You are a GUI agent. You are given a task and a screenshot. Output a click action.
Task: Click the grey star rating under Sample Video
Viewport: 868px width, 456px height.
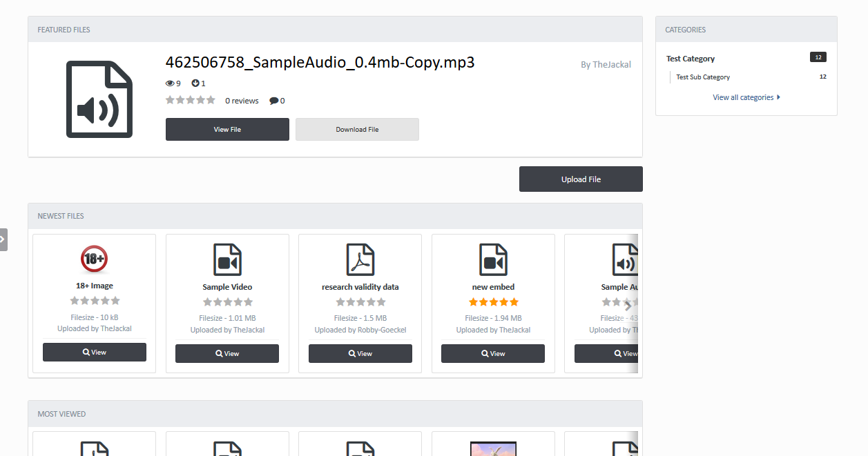point(227,302)
